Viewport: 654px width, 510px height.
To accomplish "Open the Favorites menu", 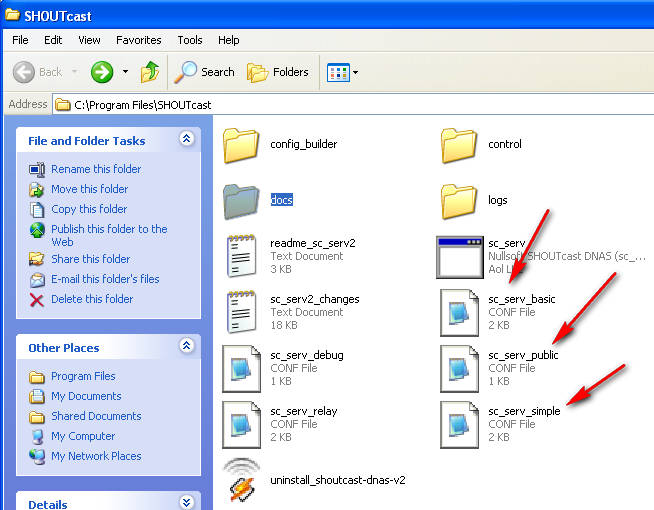I will pos(138,40).
